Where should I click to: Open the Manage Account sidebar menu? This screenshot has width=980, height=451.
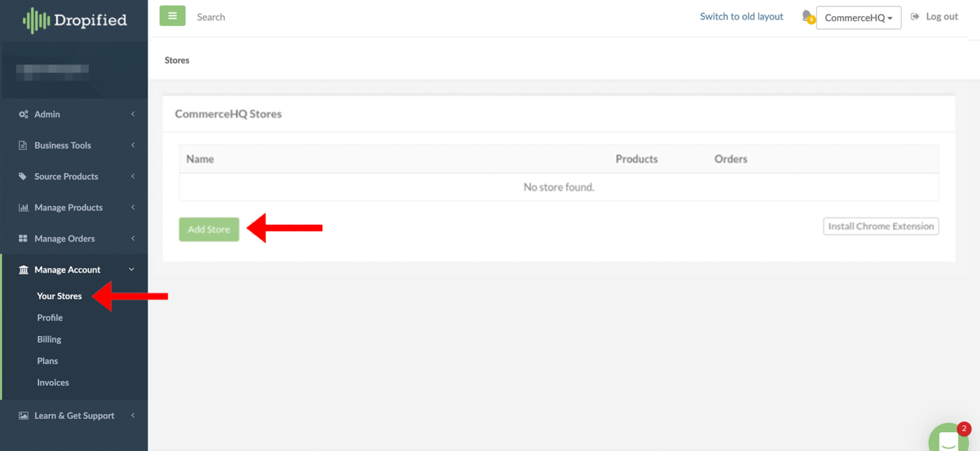(74, 270)
